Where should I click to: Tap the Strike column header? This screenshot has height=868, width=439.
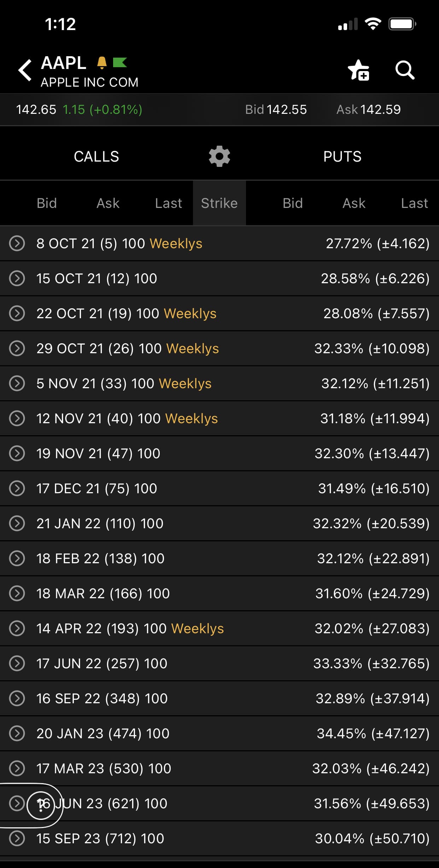pyautogui.click(x=219, y=203)
